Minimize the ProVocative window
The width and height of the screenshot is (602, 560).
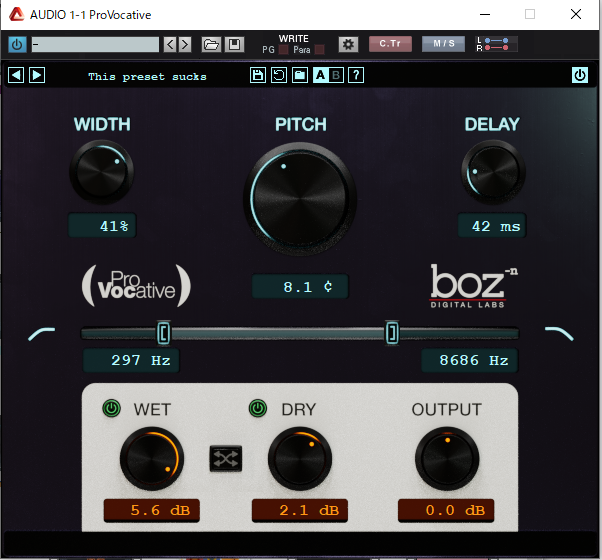(485, 15)
